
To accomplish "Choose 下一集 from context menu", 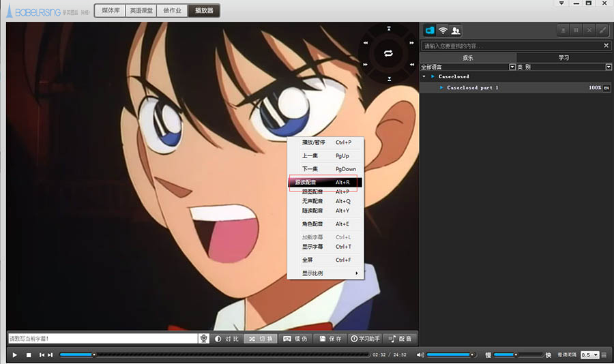I will [x=326, y=169].
